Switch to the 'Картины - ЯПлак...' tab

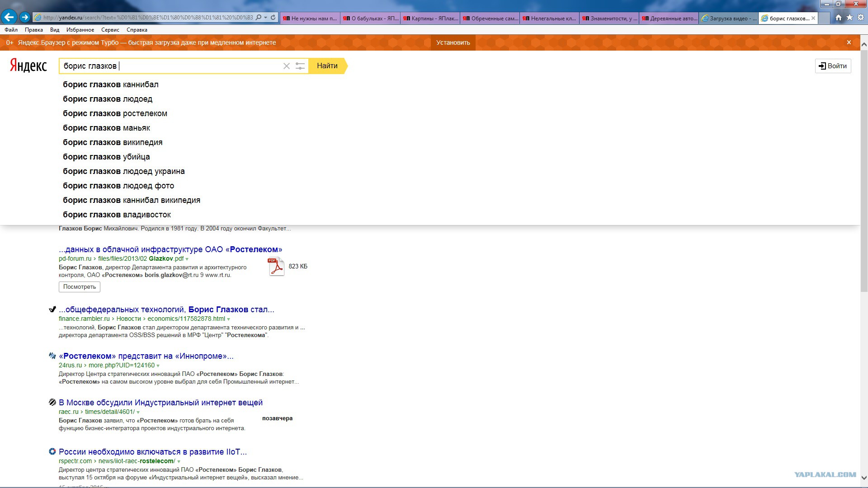(x=430, y=19)
